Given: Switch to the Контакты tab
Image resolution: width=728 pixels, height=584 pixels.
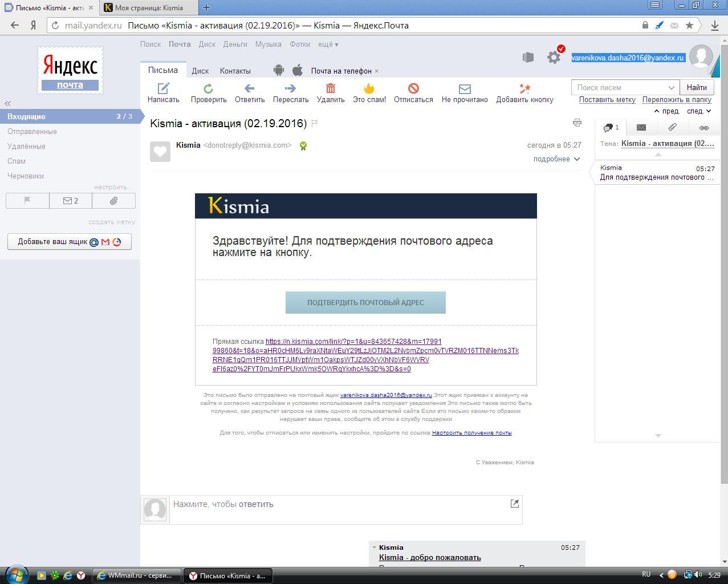Looking at the screenshot, I should [x=235, y=71].
